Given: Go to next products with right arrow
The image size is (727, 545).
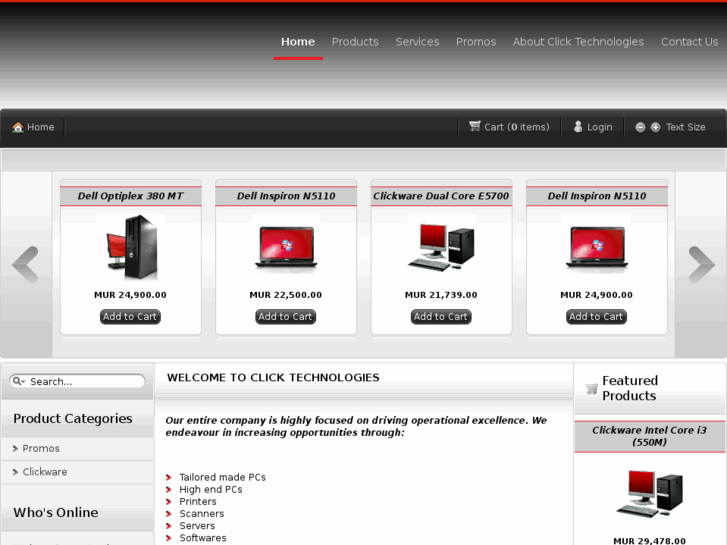Looking at the screenshot, I should [x=701, y=264].
